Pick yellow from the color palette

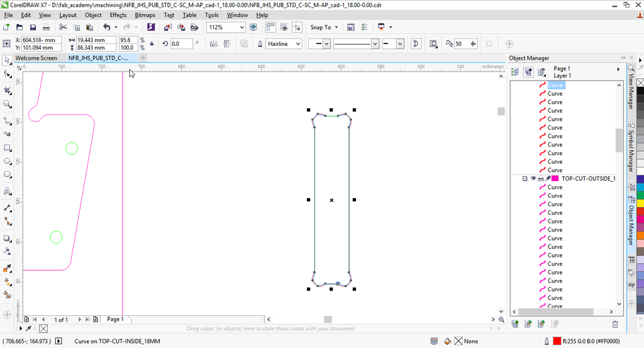[x=640, y=203]
